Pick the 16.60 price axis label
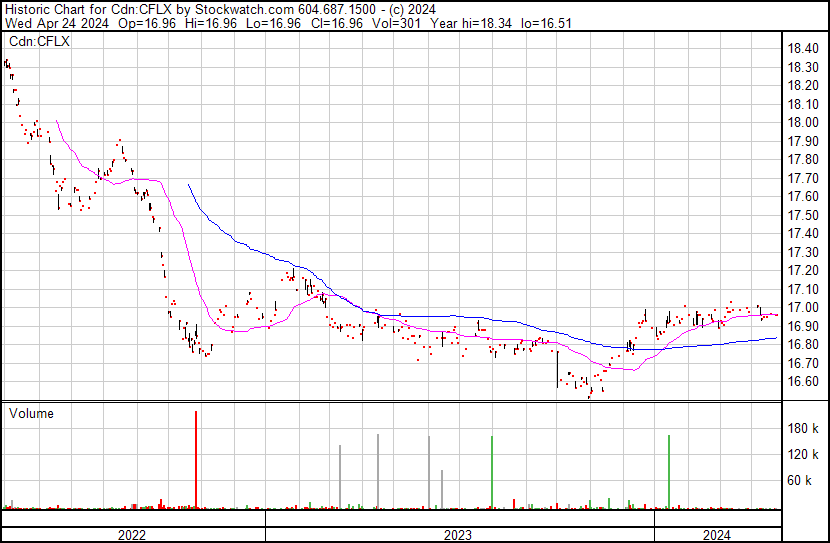The width and height of the screenshot is (830, 543). tap(803, 382)
